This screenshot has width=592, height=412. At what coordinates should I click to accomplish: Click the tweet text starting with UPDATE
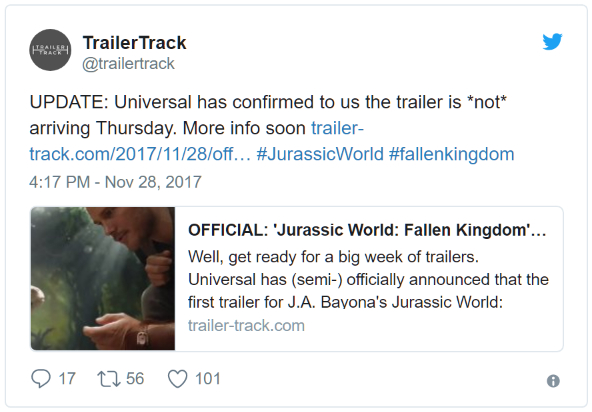point(268,115)
